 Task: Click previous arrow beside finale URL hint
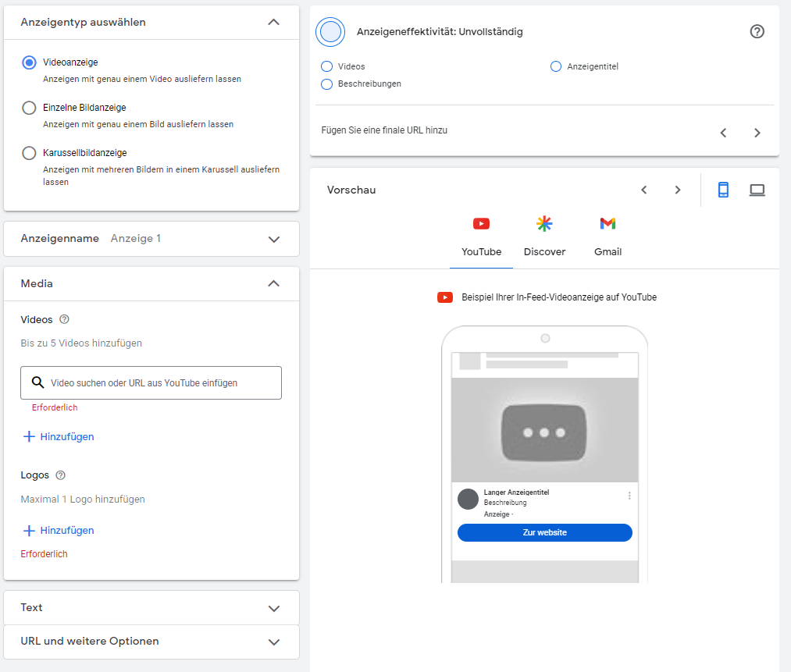point(724,133)
